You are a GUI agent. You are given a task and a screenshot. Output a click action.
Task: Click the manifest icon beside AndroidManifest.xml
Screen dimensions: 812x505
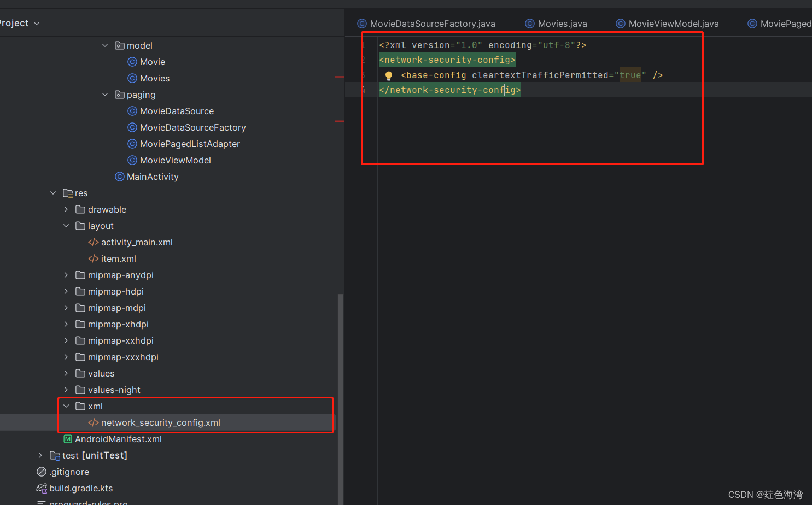[68, 439]
